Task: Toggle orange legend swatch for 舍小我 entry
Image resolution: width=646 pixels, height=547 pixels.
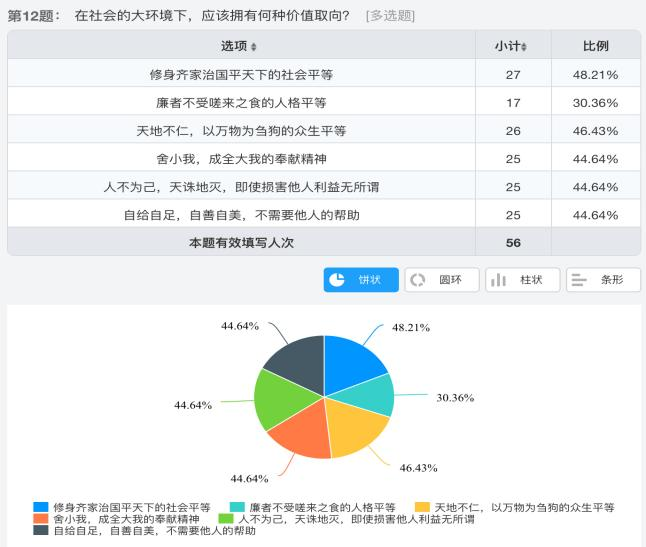Action: pyautogui.click(x=41, y=519)
